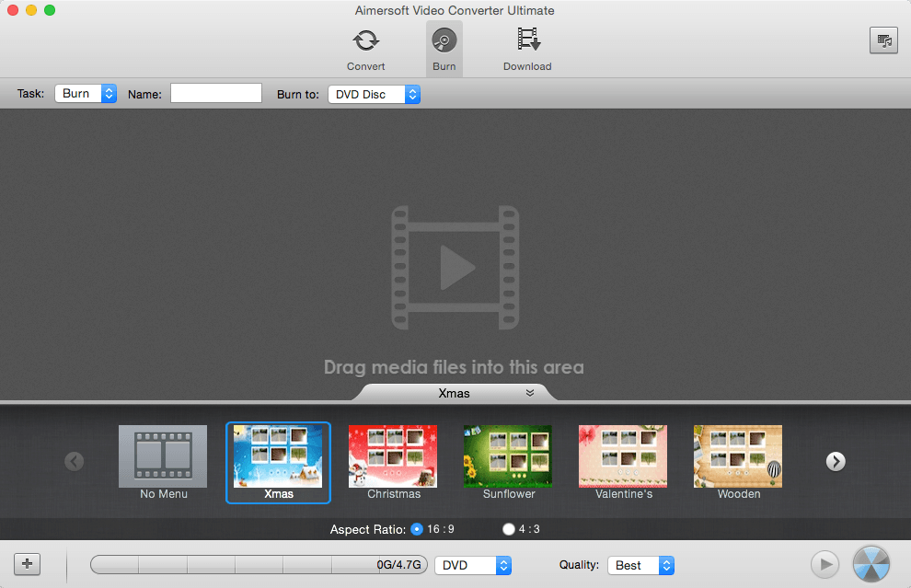The width and height of the screenshot is (911, 588).
Task: Click the film placeholder in drop area
Action: click(455, 267)
